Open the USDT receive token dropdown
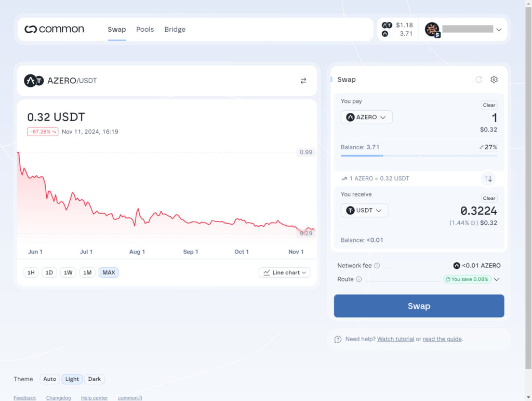Viewport: 532px width, 401px height. tap(364, 211)
